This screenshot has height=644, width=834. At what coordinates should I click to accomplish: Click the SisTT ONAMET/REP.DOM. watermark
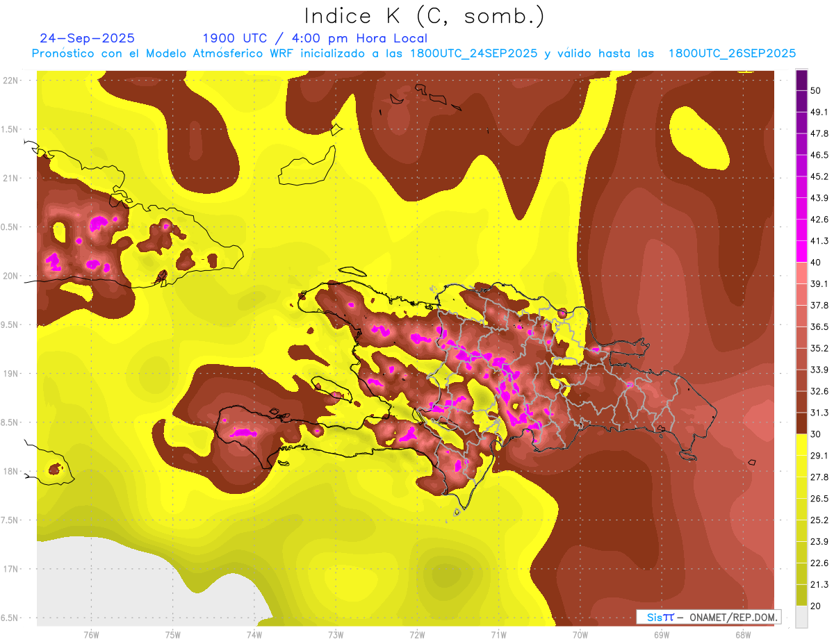click(708, 617)
